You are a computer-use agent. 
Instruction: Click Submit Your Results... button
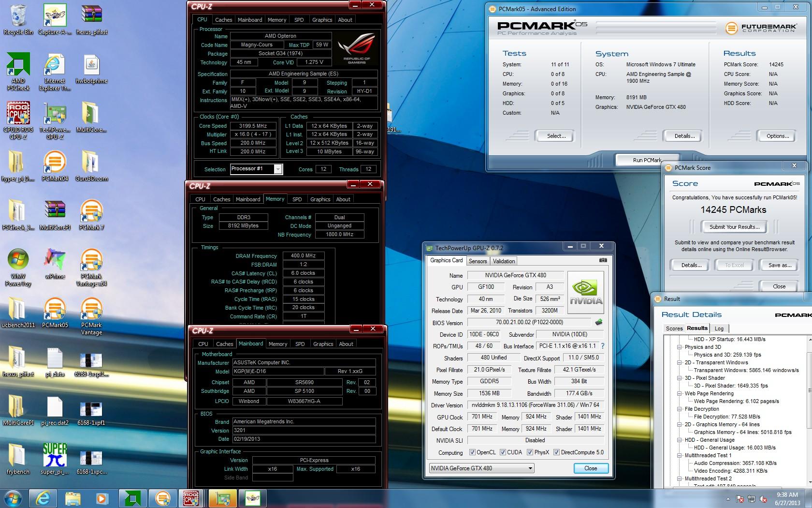[734, 227]
